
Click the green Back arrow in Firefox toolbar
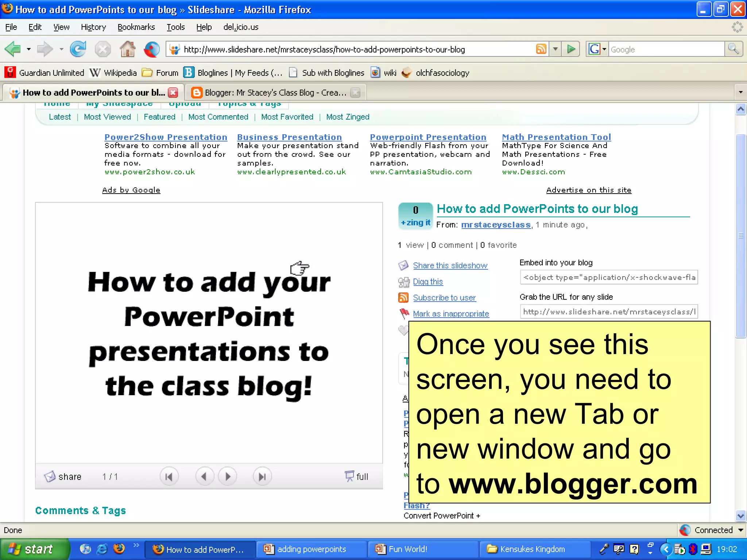(13, 49)
